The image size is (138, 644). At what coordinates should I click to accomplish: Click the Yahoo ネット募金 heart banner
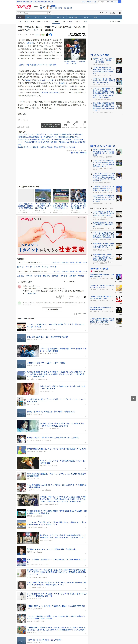tap(52, 235)
